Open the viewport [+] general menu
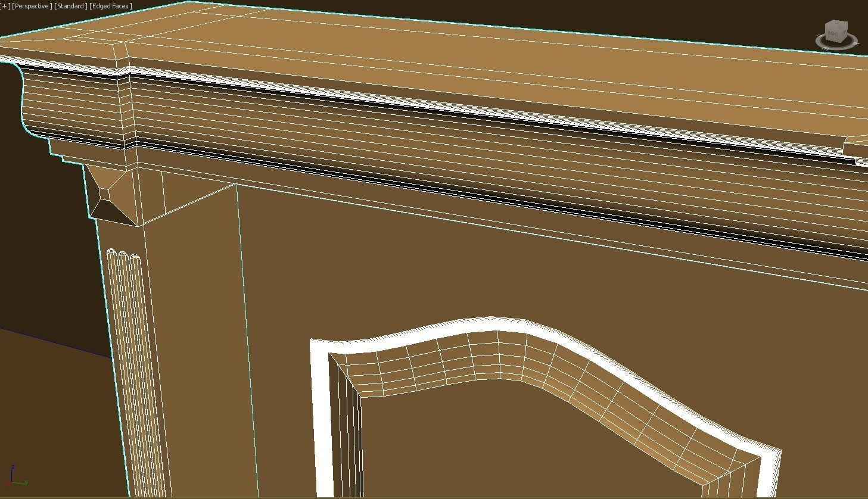 point(5,6)
